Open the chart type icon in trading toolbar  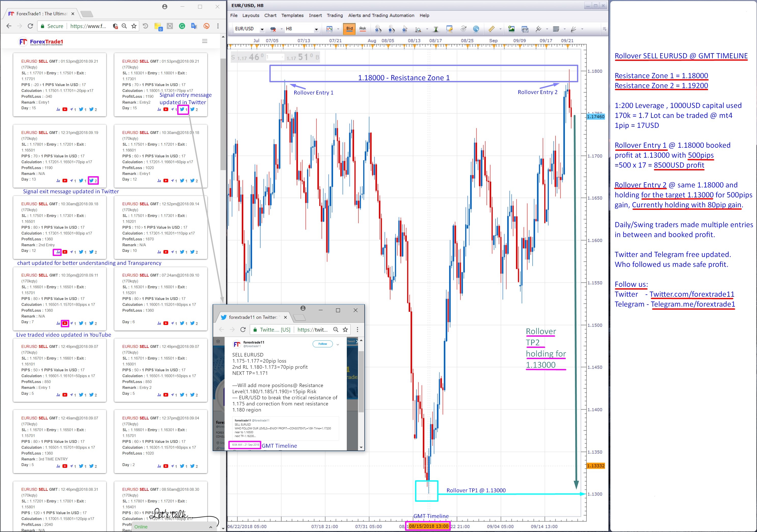coord(329,29)
